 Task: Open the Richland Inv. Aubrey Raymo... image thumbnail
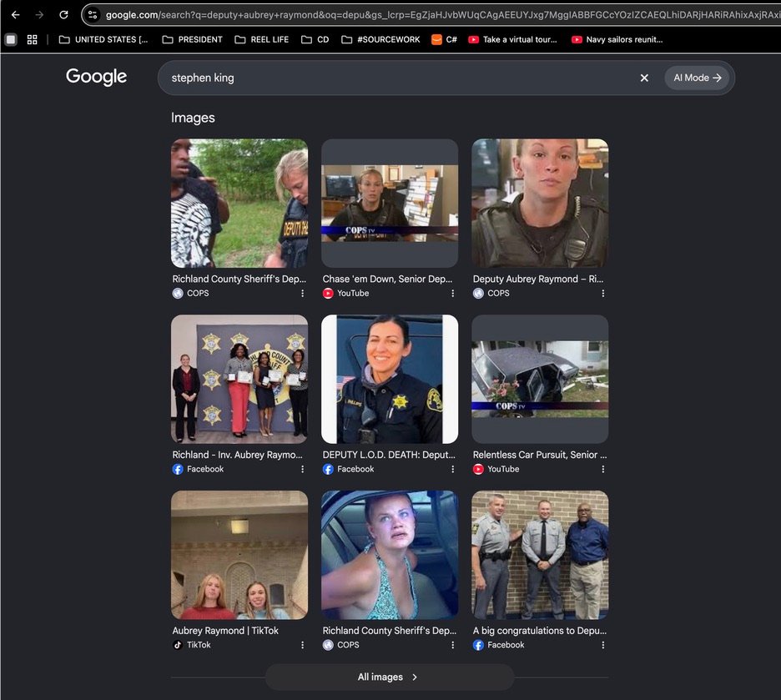pyautogui.click(x=239, y=379)
